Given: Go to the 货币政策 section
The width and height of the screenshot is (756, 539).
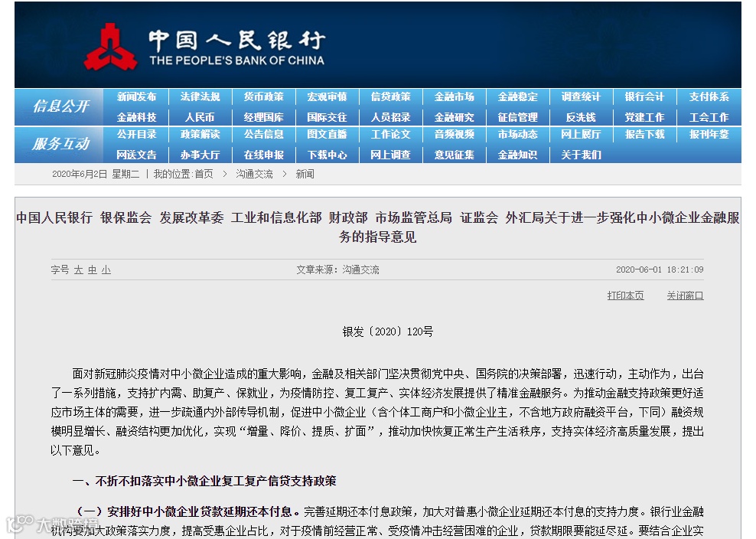Looking at the screenshot, I should (x=264, y=96).
